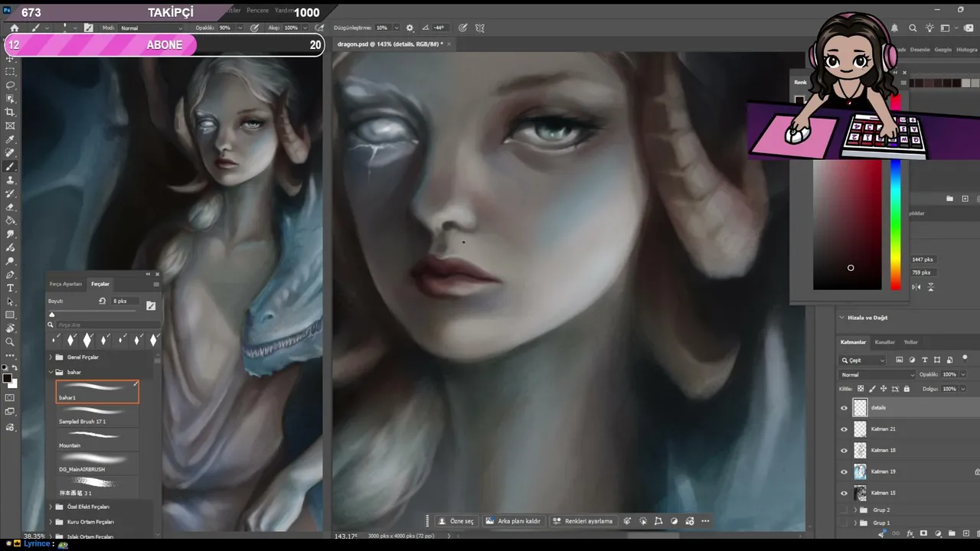Select the Frame tool
The height and width of the screenshot is (551, 980).
pos(10,126)
